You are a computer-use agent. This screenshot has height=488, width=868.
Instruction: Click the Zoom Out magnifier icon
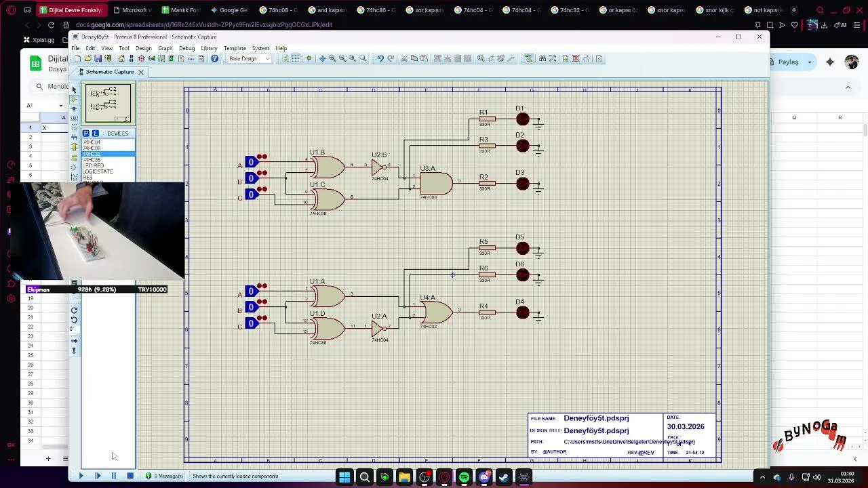[342, 58]
